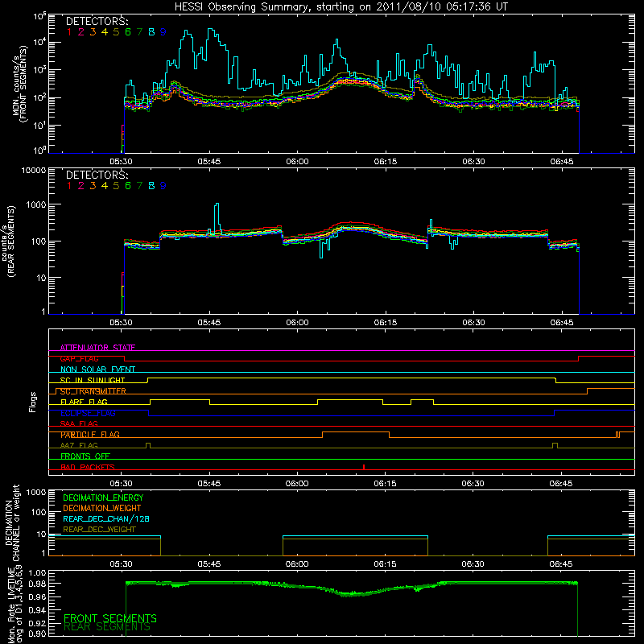
Task: Click 06:45 tick label under front segments plot
Action: (x=561, y=162)
